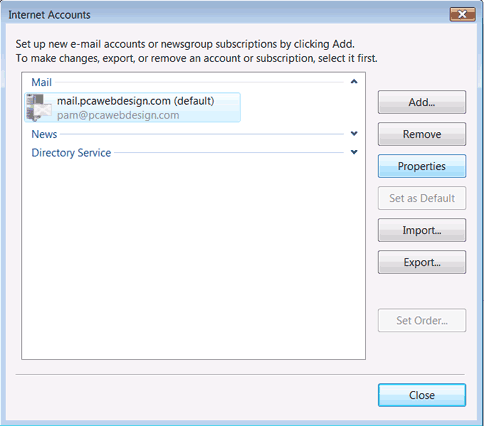Click the Mail group heading
This screenshot has width=484, height=426.
point(41,82)
